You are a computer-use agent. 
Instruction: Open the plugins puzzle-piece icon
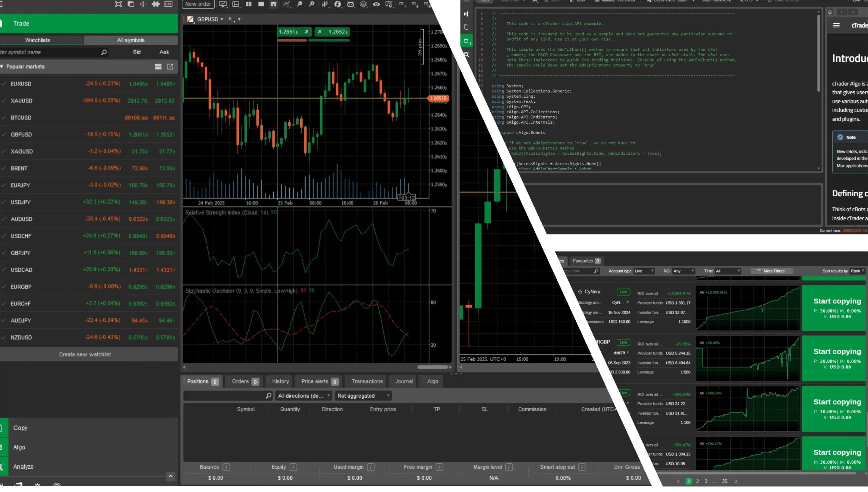(156, 4)
